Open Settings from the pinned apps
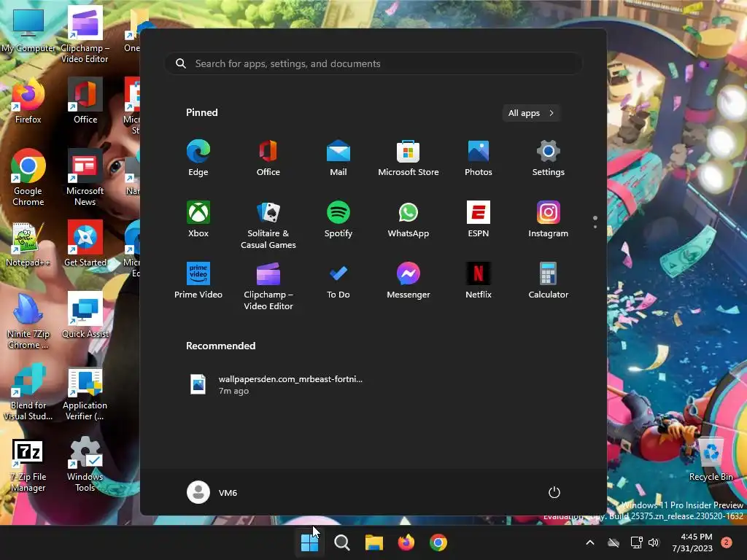 tap(549, 158)
